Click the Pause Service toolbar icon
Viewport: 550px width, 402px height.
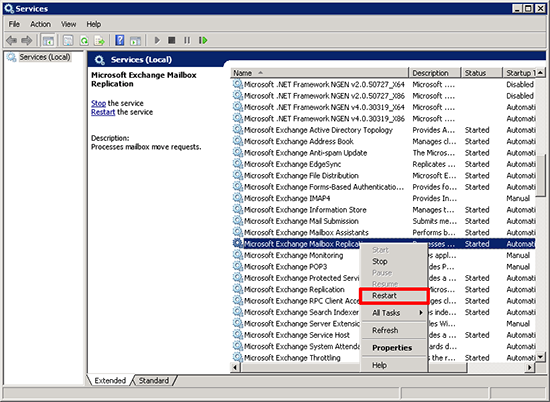(187, 41)
